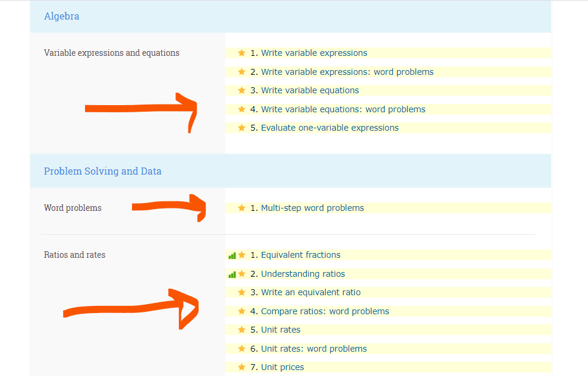The width and height of the screenshot is (588, 376).
Task: Click the green bars icon beside Equivalent fractions
Action: point(232,256)
